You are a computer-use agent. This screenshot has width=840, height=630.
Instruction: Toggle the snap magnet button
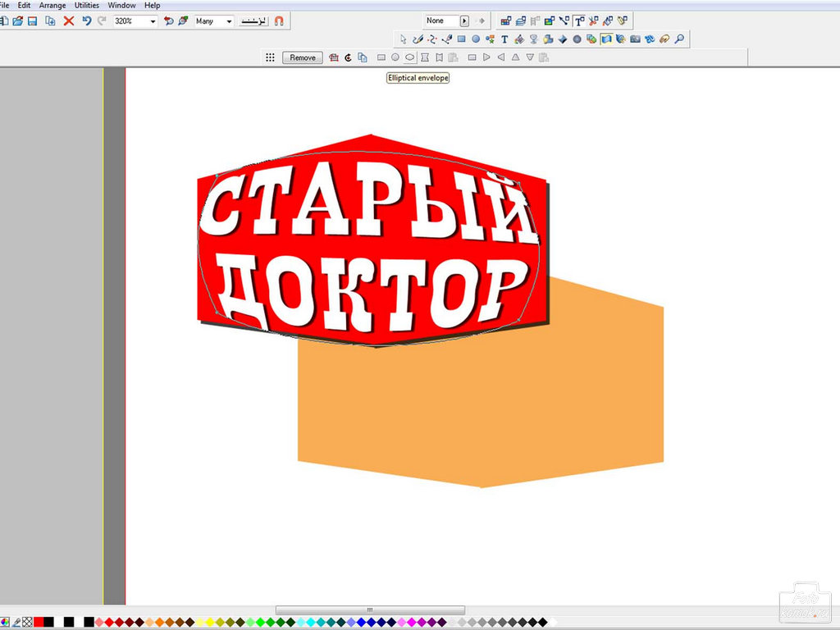point(279,21)
